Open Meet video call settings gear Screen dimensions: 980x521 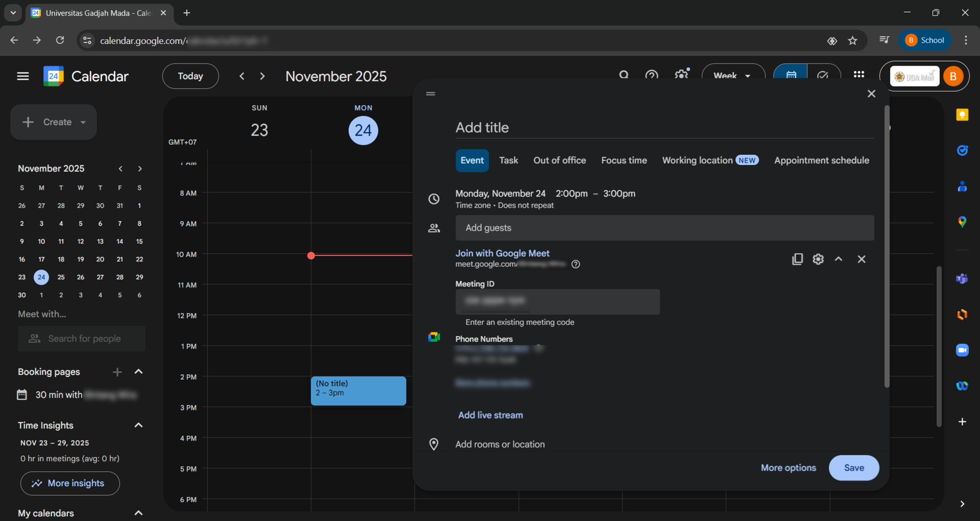818,259
